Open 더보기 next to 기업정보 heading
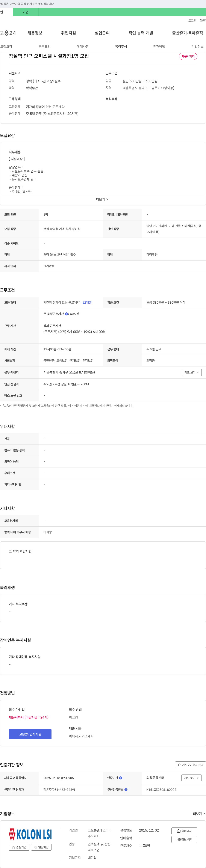The image size is (206, 868). [199, 814]
